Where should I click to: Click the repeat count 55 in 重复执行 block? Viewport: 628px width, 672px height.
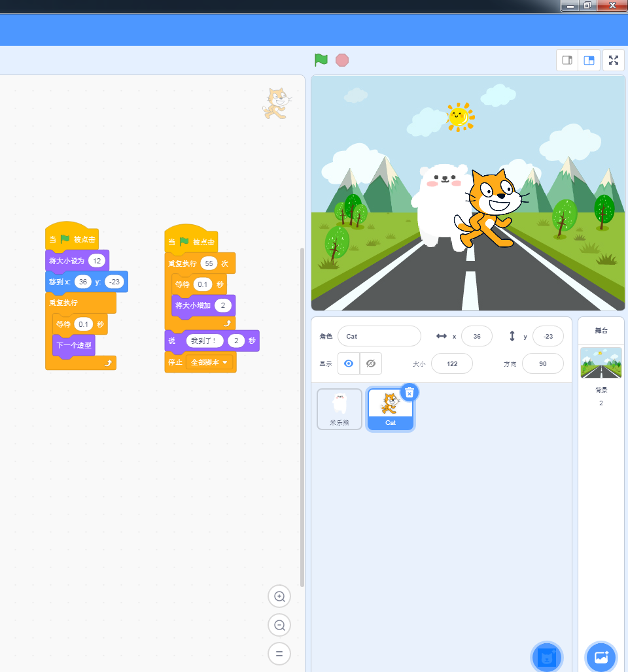209,263
